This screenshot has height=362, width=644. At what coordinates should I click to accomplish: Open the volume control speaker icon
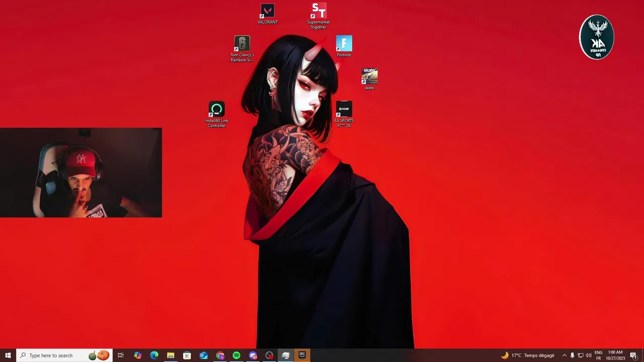coord(589,355)
